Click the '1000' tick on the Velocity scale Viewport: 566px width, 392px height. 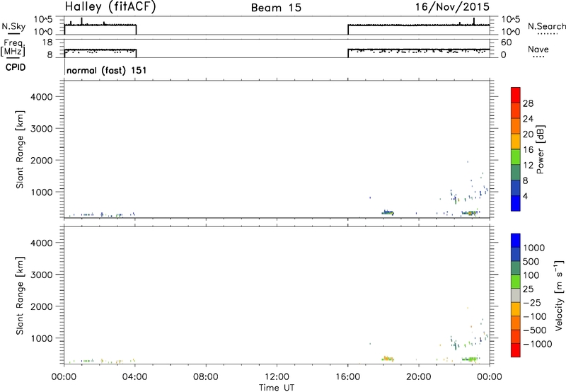coord(533,248)
